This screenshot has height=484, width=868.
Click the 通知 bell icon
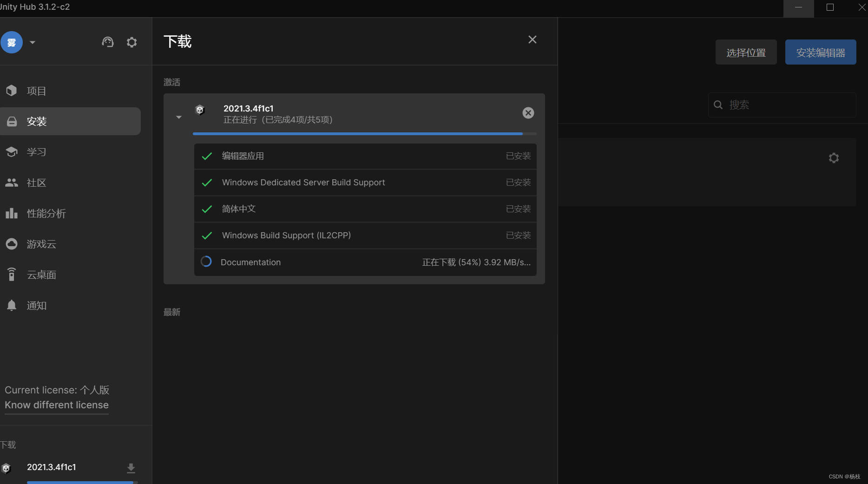pyautogui.click(x=12, y=305)
